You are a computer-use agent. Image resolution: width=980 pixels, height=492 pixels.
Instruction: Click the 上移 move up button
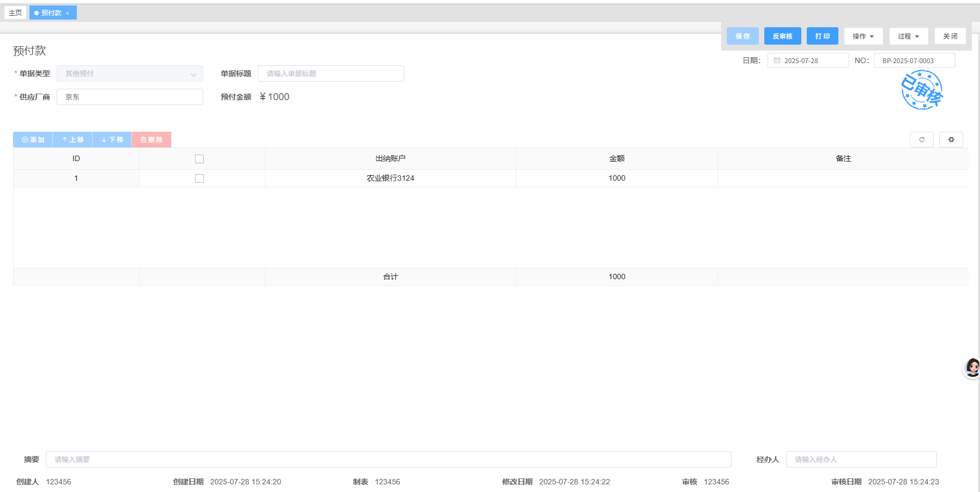click(72, 140)
